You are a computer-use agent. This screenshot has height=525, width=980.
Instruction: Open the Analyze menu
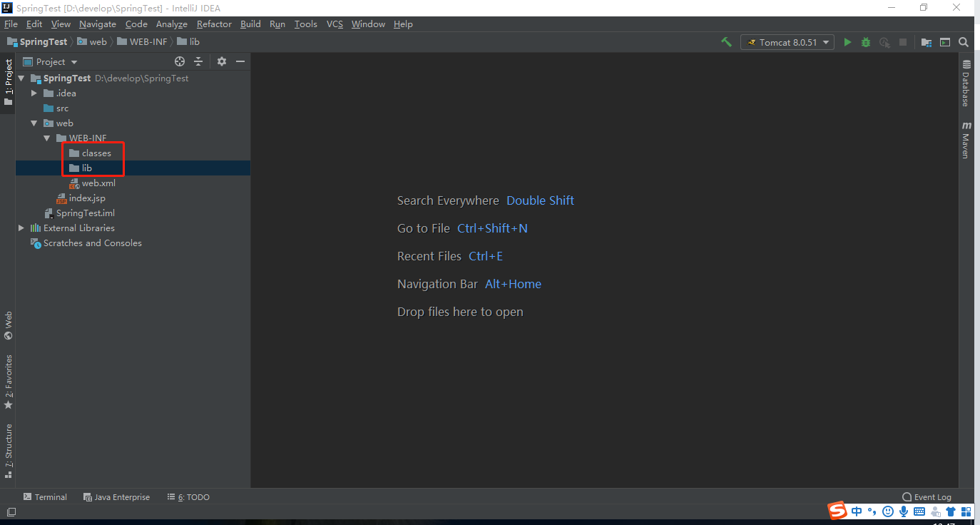(x=171, y=24)
